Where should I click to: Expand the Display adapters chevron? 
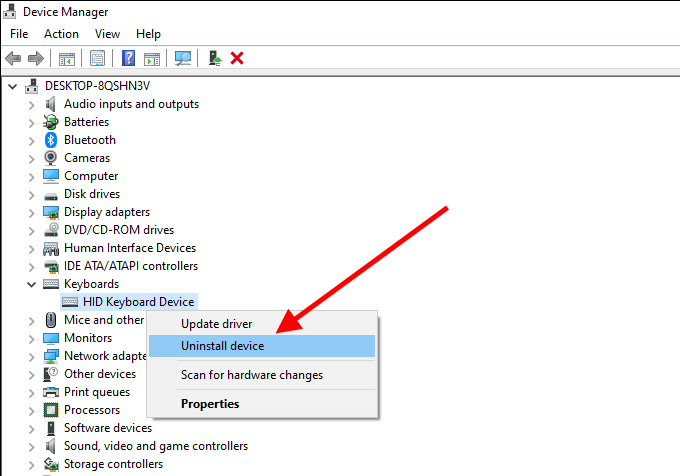click(x=31, y=212)
